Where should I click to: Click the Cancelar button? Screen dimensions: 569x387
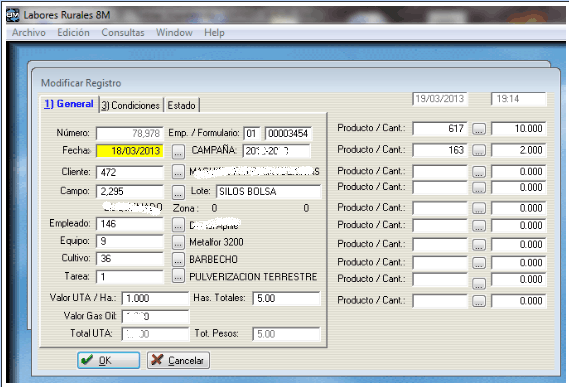pyautogui.click(x=178, y=360)
